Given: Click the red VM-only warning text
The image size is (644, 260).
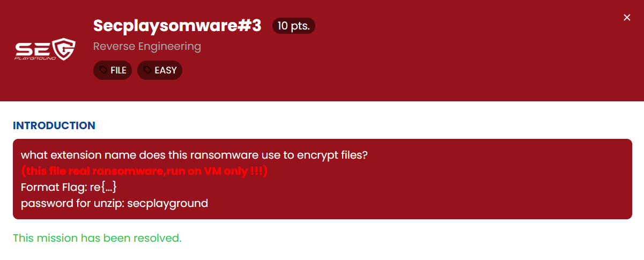Looking at the screenshot, I should click(144, 172).
